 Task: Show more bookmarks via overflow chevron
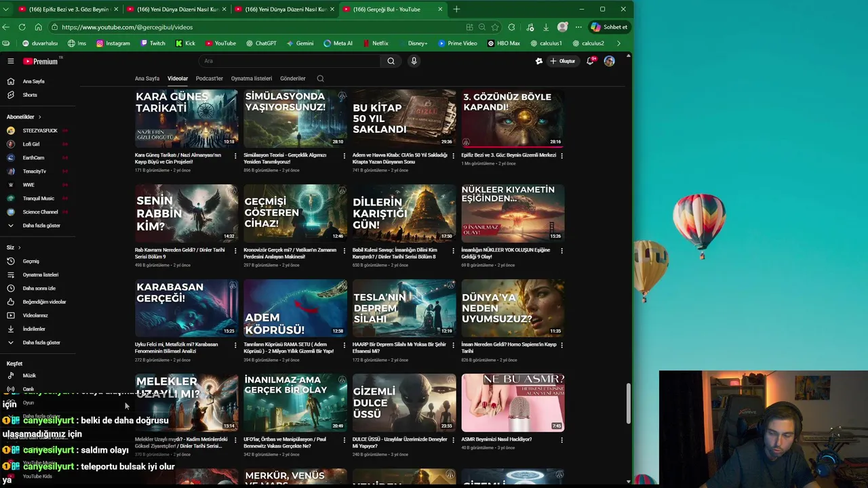[x=618, y=43]
